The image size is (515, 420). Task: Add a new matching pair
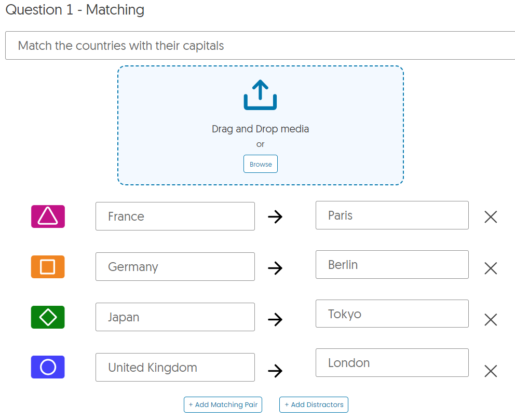(x=223, y=404)
